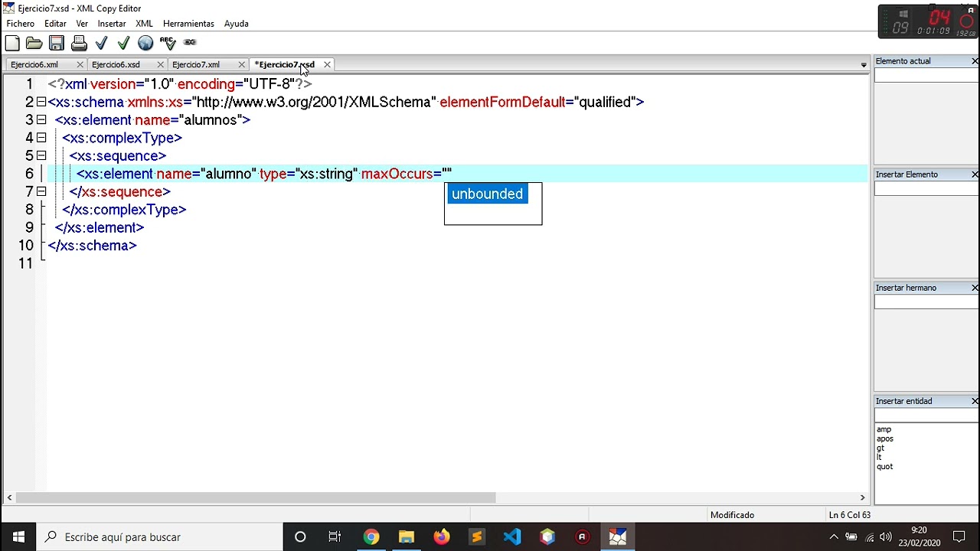Create a new document with toolbar icon
This screenshot has height=551, width=980.
[x=12, y=43]
